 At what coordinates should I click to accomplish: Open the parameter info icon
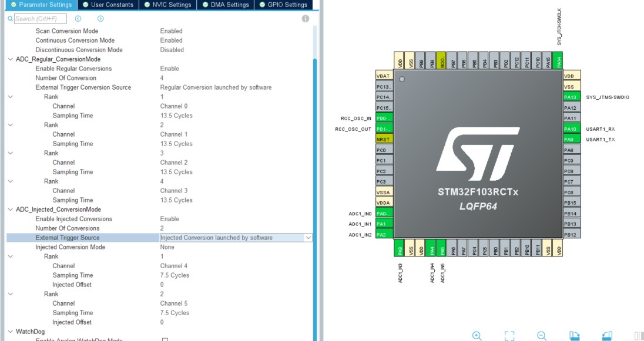point(305,18)
